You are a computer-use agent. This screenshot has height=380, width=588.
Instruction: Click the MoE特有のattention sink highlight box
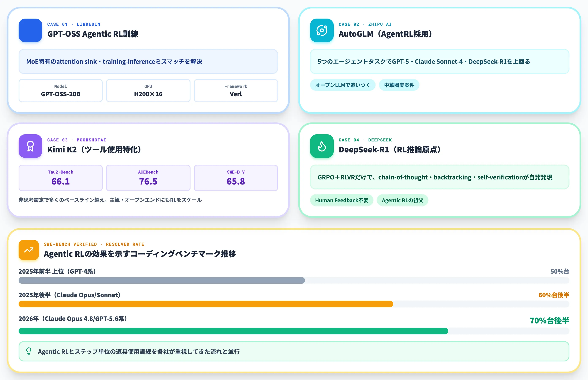tap(148, 61)
